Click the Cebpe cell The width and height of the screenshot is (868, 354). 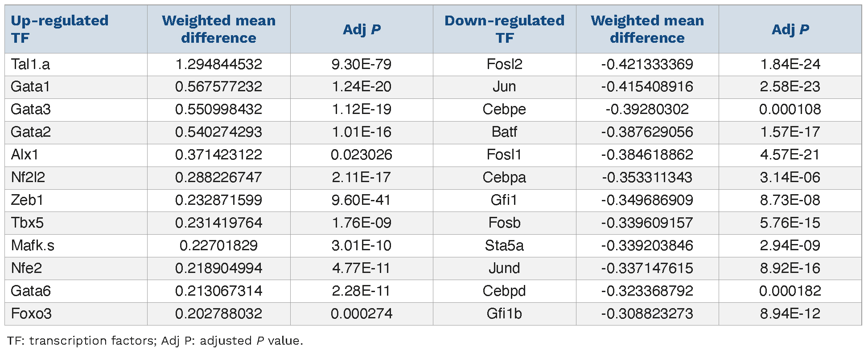(504, 110)
